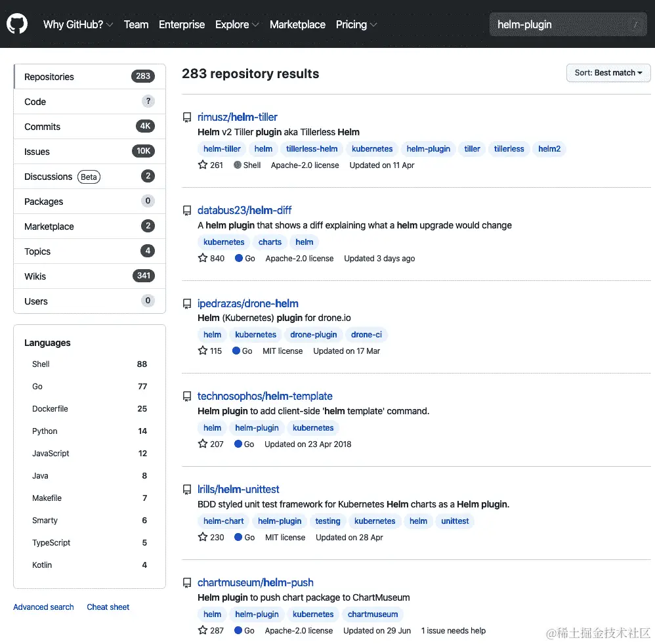
Task: Click the drone-ci topic tag
Action: (x=366, y=335)
